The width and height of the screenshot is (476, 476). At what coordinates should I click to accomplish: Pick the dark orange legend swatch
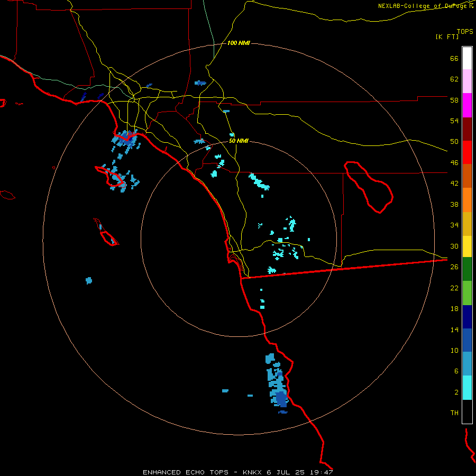pyautogui.click(x=467, y=176)
